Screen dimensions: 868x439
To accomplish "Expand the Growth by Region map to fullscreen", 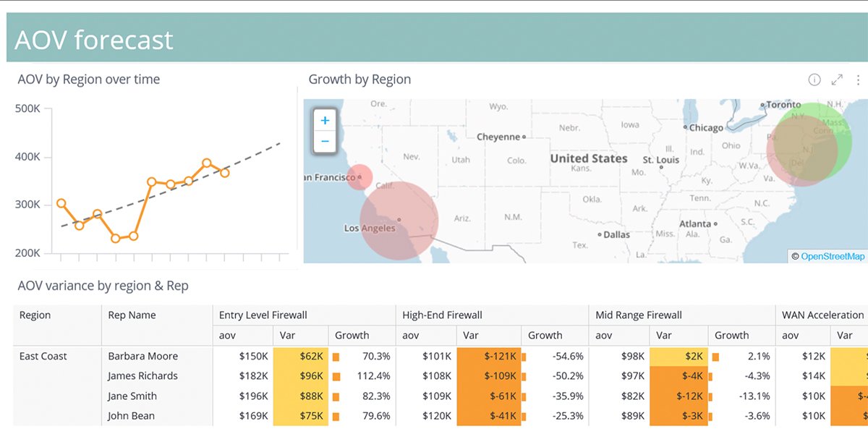I will (x=837, y=80).
